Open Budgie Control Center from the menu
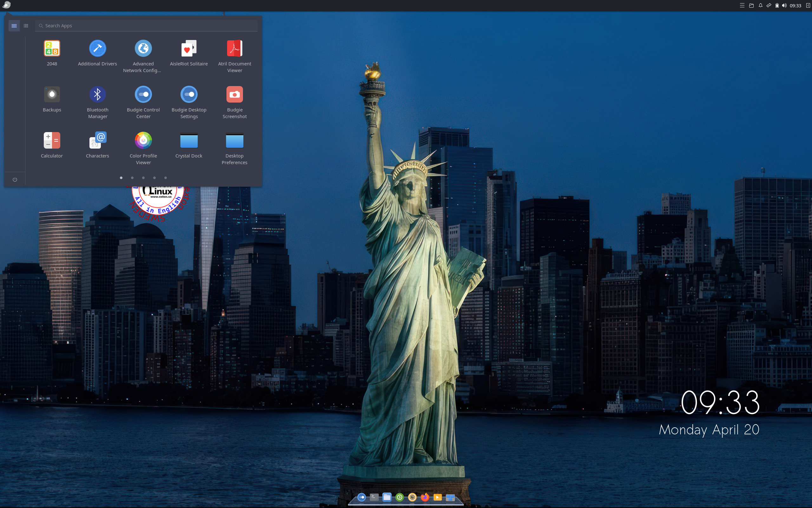 click(143, 103)
